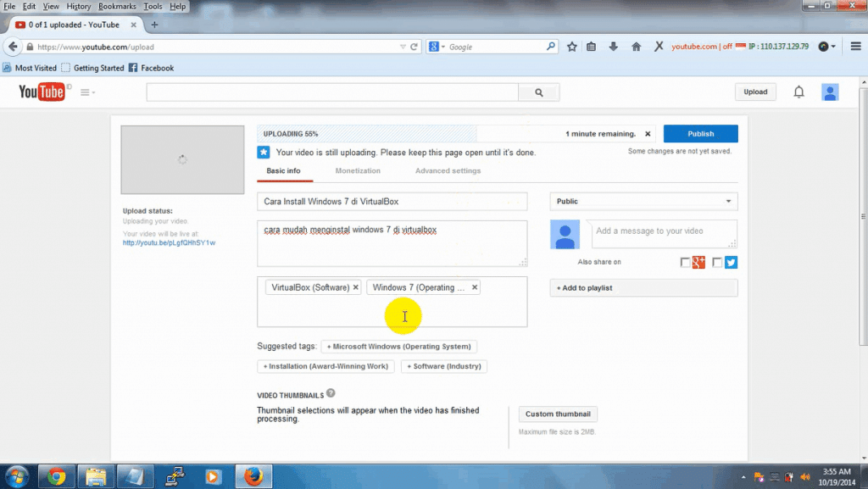Image resolution: width=868 pixels, height=489 pixels.
Task: Open the downloads arrow icon
Action: 614,47
